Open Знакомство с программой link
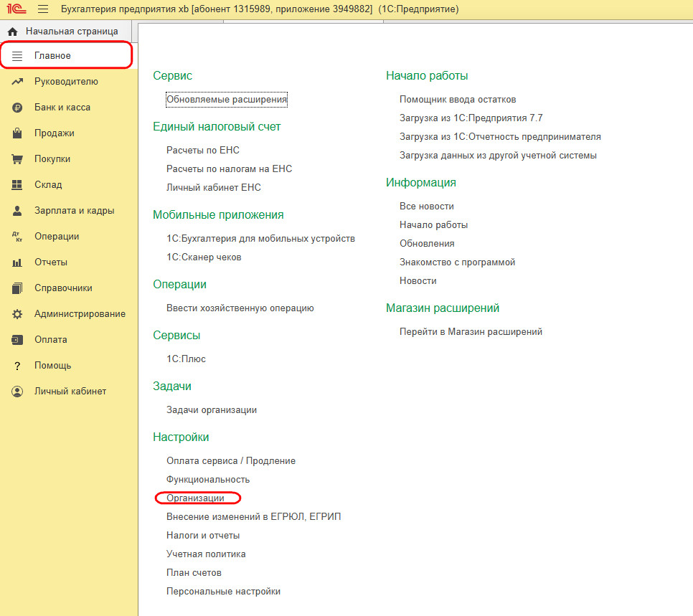This screenshot has width=693, height=616. [x=458, y=262]
